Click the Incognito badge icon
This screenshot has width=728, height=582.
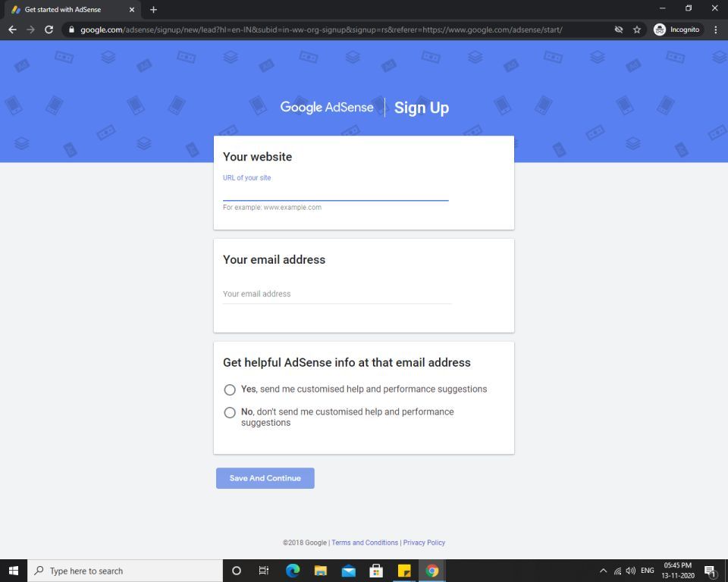coord(659,30)
